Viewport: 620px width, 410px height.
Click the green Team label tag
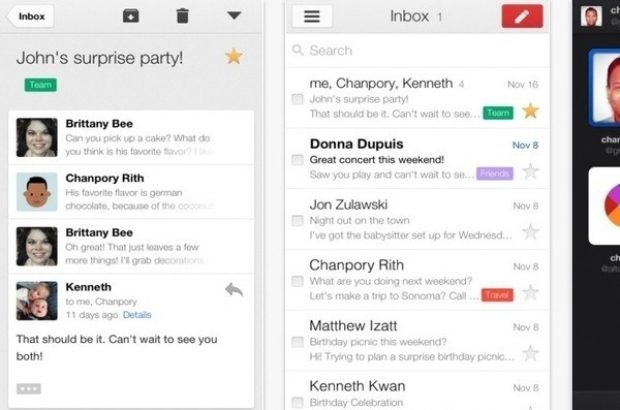coord(40,86)
